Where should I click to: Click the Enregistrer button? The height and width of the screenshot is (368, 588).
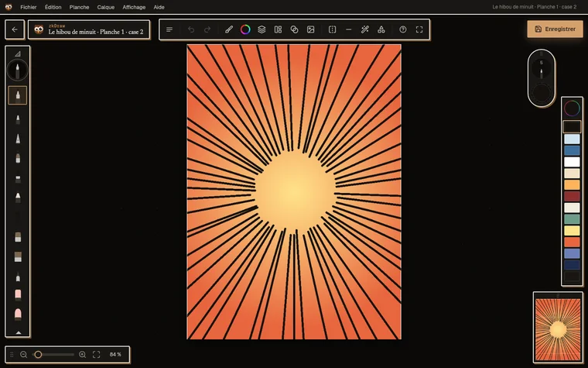tap(555, 29)
